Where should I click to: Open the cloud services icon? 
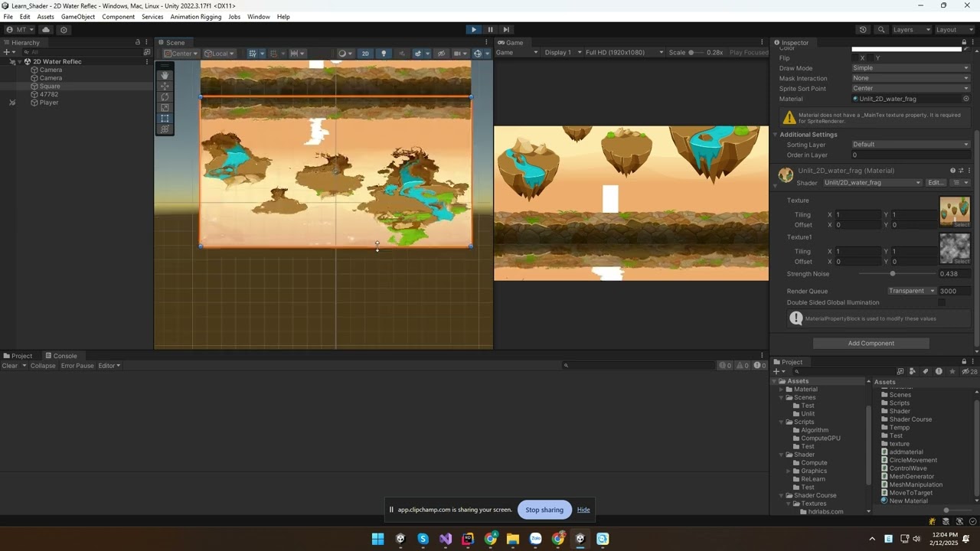46,30
